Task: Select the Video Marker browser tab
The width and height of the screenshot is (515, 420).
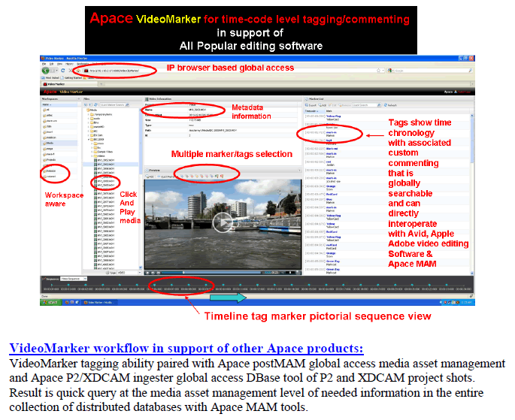Action: tap(69, 84)
